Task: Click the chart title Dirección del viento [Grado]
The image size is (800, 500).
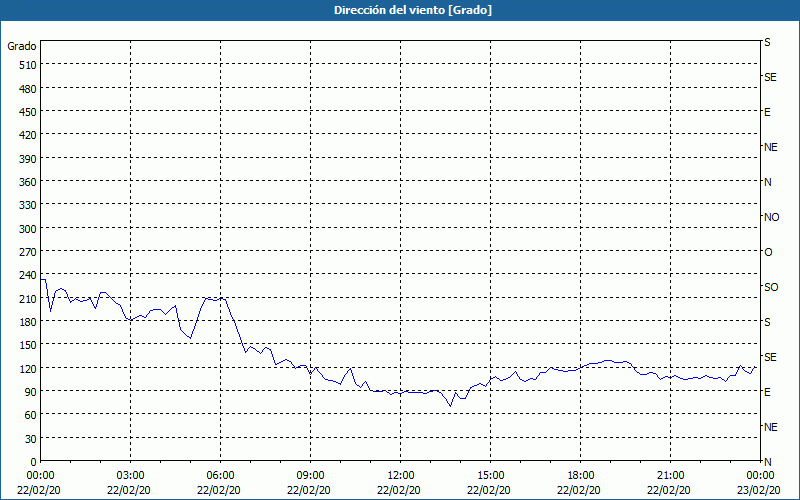Action: [x=413, y=10]
